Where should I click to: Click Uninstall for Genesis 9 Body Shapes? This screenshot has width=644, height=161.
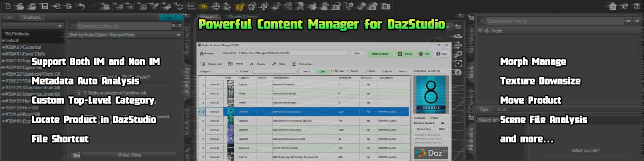pos(214,94)
